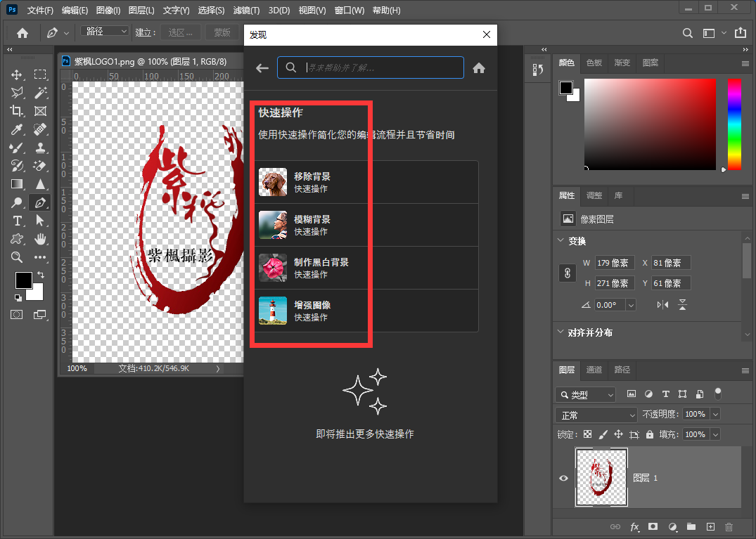Select the Brush tool
This screenshot has height=539, width=756.
(x=17, y=148)
